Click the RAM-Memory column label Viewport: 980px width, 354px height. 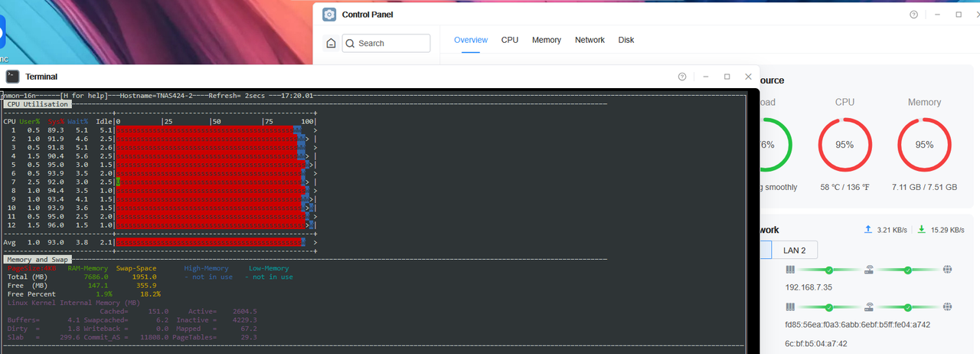pos(88,268)
